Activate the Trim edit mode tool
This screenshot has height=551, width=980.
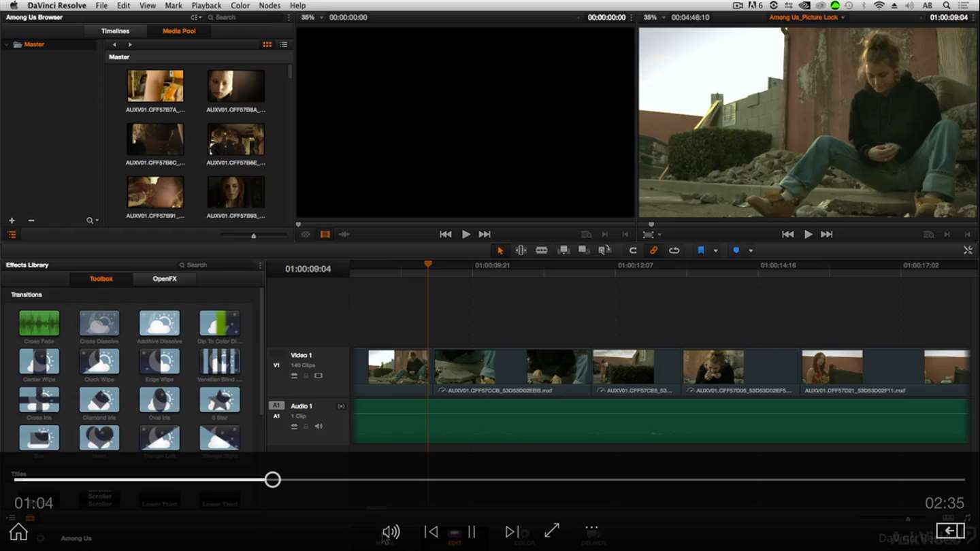[x=521, y=250]
